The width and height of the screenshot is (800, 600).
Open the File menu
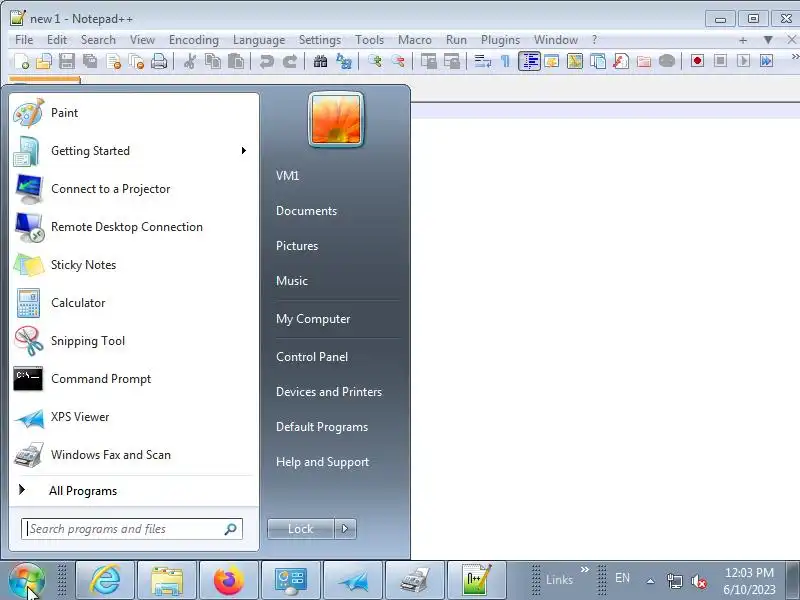[x=24, y=40]
